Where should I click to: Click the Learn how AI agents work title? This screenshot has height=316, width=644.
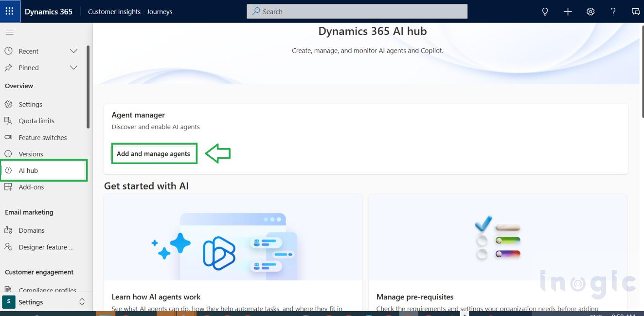point(156,297)
